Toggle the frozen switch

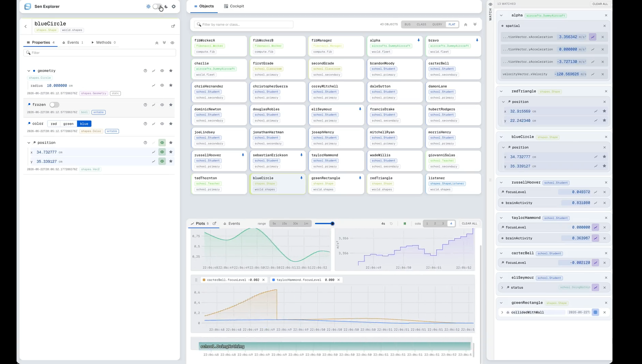[x=54, y=105]
